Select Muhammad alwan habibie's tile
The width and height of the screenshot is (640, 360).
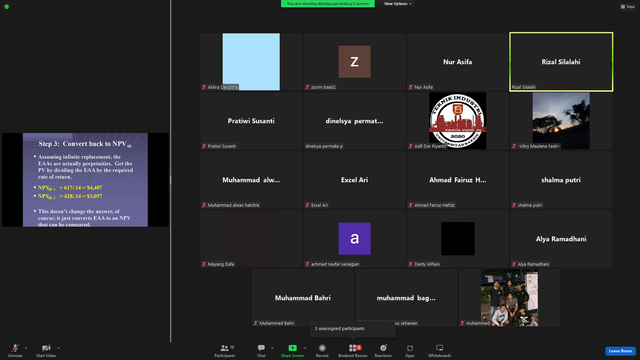coord(251,180)
